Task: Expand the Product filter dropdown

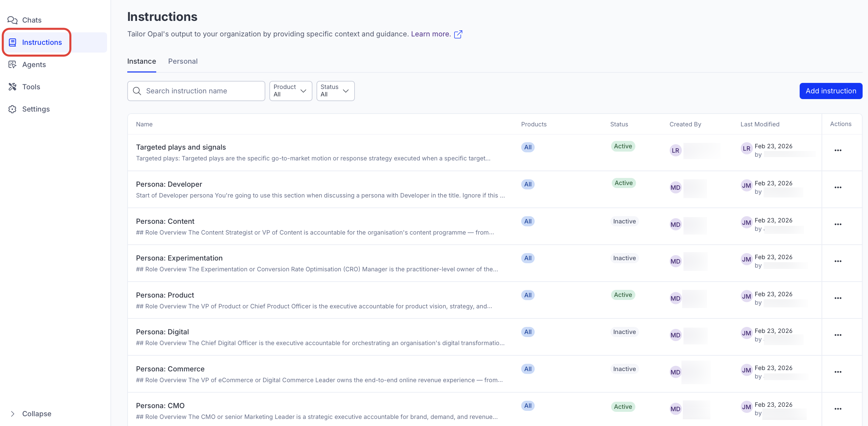Action: pyautogui.click(x=291, y=91)
